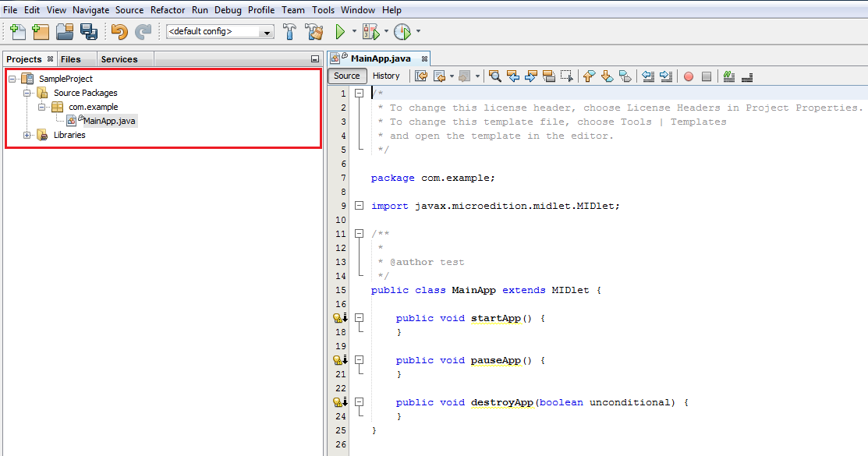Click the Save All disks icon
Viewport: 868px width, 456px height.
[x=89, y=31]
